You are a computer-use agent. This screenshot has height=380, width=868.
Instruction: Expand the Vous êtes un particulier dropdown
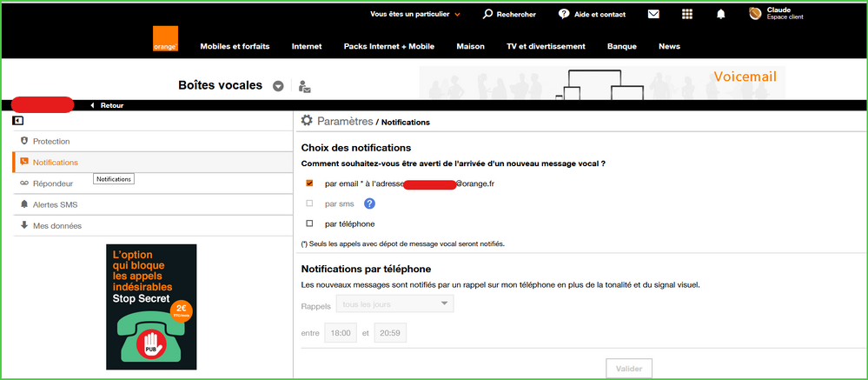[x=415, y=15]
